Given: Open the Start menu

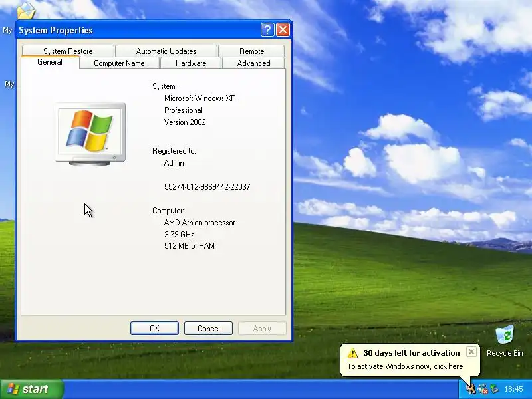Looking at the screenshot, I should point(31,389).
